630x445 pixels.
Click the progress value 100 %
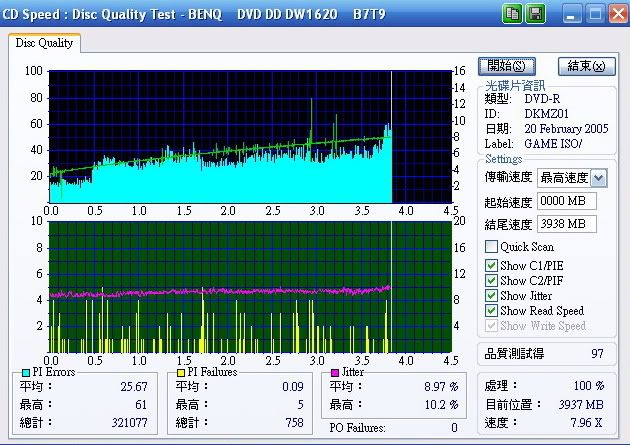point(589,386)
